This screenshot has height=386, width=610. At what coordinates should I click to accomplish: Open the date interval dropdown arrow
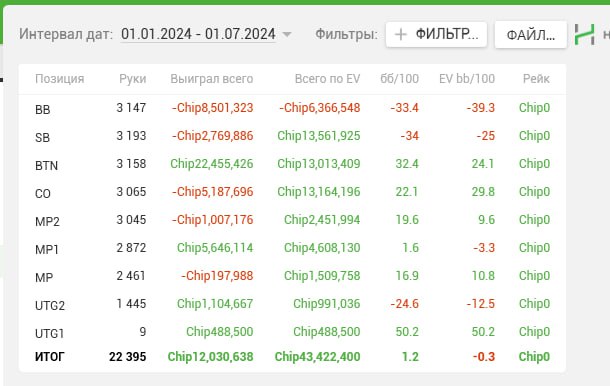point(287,35)
